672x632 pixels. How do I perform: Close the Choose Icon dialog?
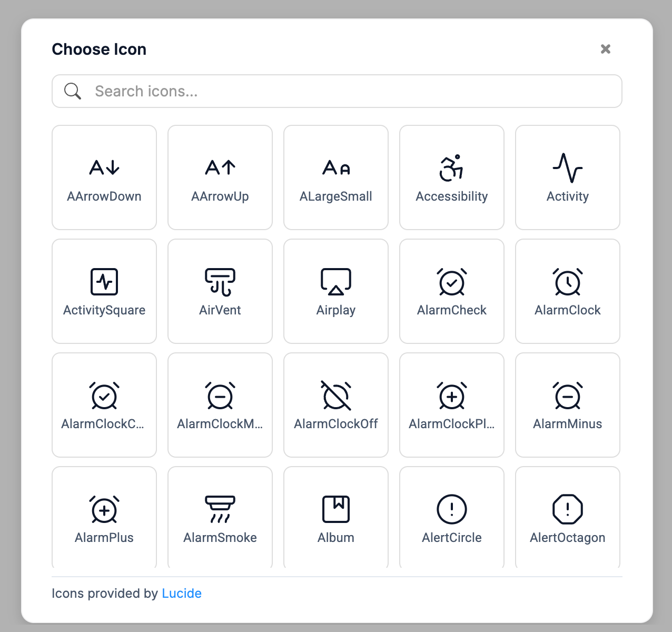606,49
